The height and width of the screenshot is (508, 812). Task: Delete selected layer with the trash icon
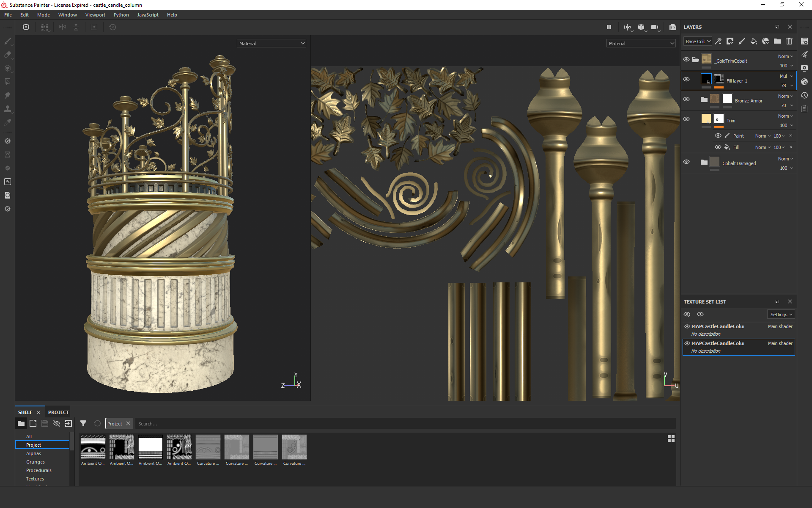point(789,41)
